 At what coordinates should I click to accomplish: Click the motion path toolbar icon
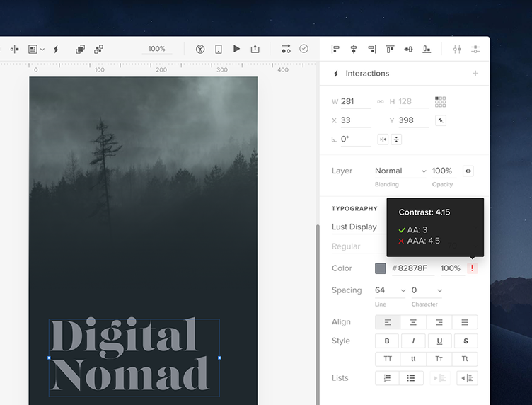click(286, 49)
